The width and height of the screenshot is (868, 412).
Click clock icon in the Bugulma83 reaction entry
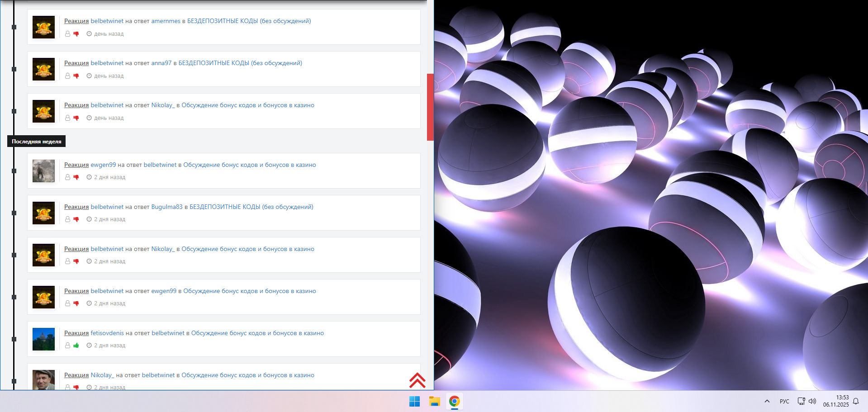89,219
